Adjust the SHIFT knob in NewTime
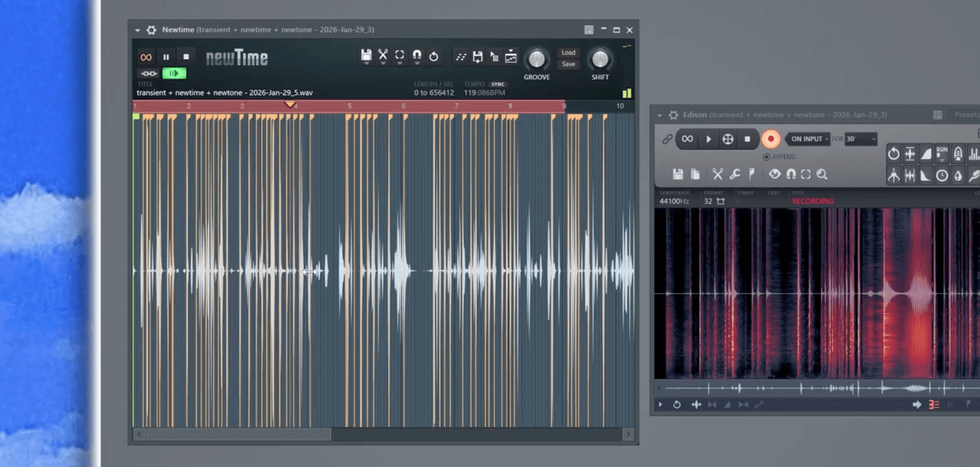The height and width of the screenshot is (467, 980). tap(599, 60)
